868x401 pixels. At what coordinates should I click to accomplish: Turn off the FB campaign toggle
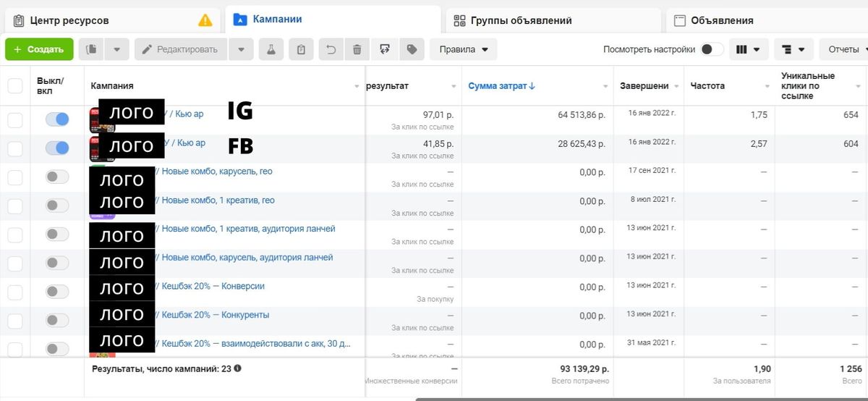click(x=57, y=148)
